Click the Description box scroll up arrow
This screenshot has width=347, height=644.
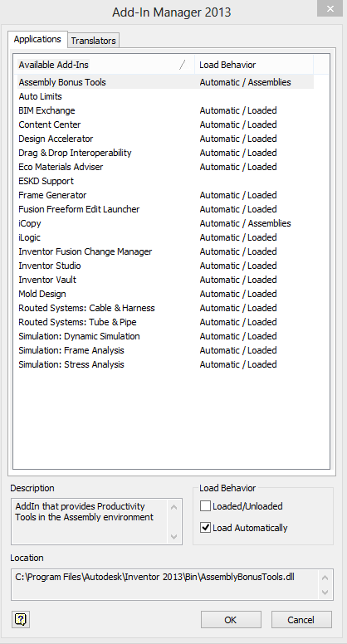[173, 507]
